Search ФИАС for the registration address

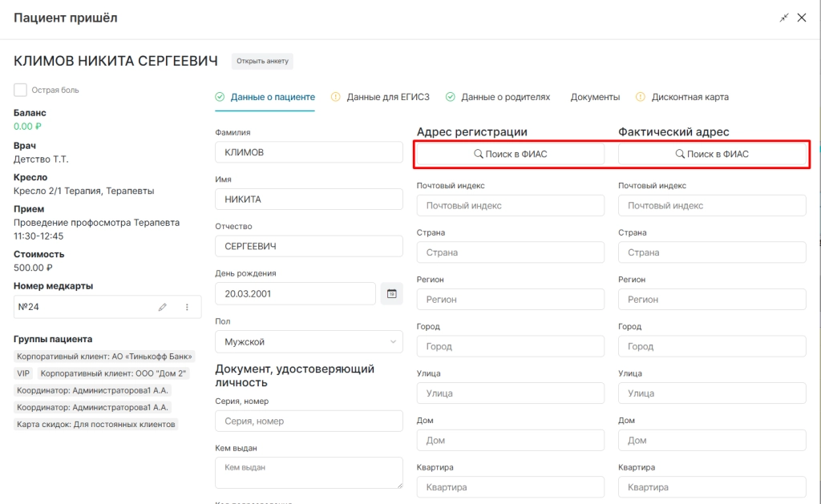tap(511, 154)
